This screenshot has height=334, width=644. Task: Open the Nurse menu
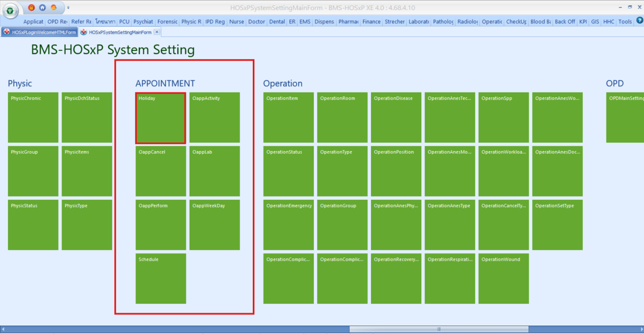[x=236, y=22]
